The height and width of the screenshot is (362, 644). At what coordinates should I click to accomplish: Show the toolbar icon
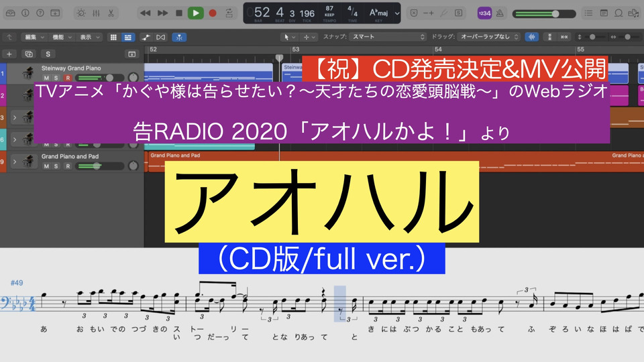pyautogui.click(x=55, y=13)
